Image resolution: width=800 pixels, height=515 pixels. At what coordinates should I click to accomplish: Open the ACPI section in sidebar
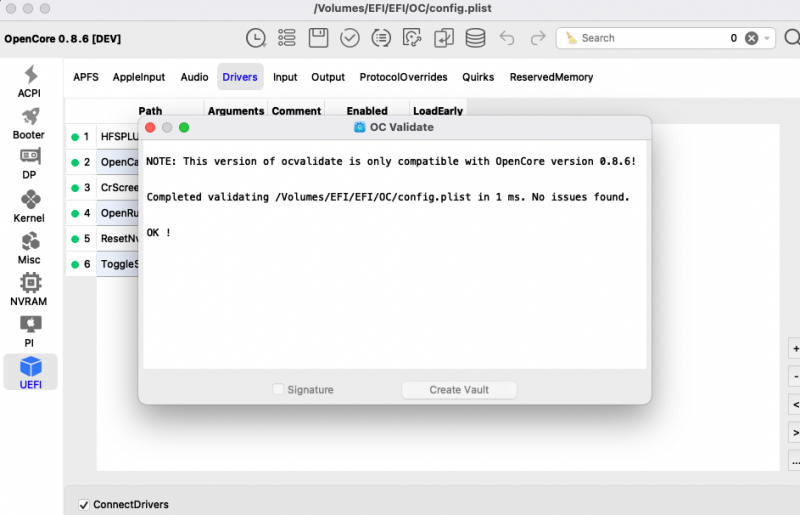(x=30, y=82)
